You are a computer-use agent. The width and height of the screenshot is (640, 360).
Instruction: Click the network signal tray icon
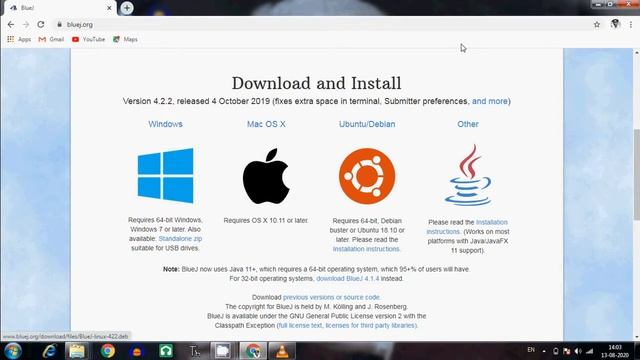coord(590,351)
